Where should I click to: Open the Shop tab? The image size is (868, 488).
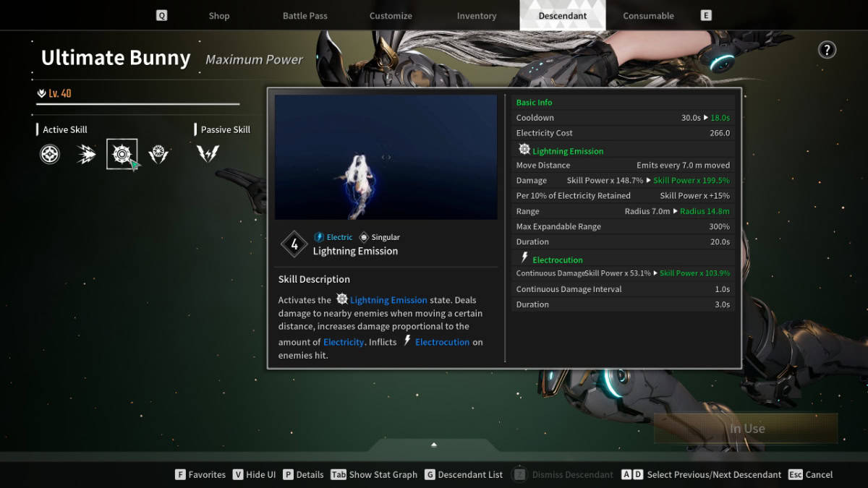coord(218,15)
